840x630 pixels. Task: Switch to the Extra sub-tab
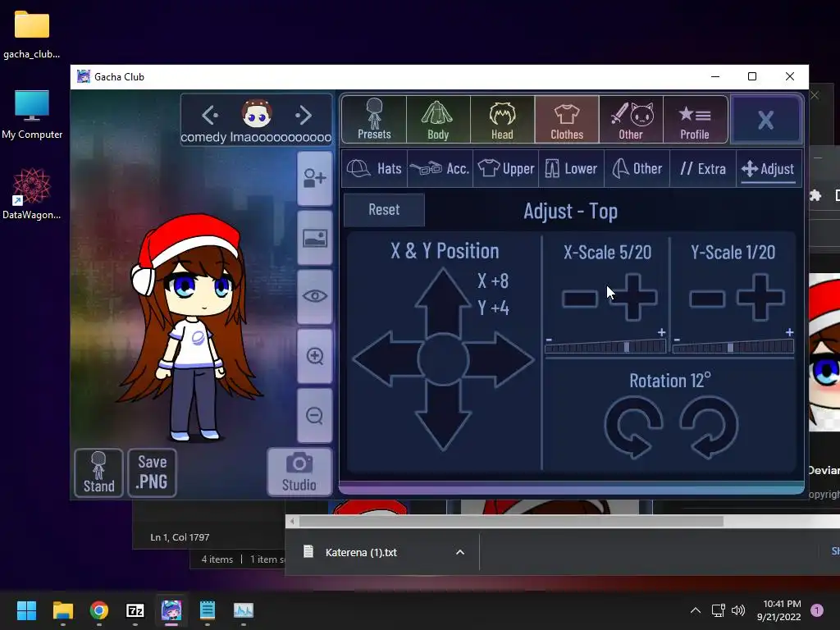pos(703,169)
